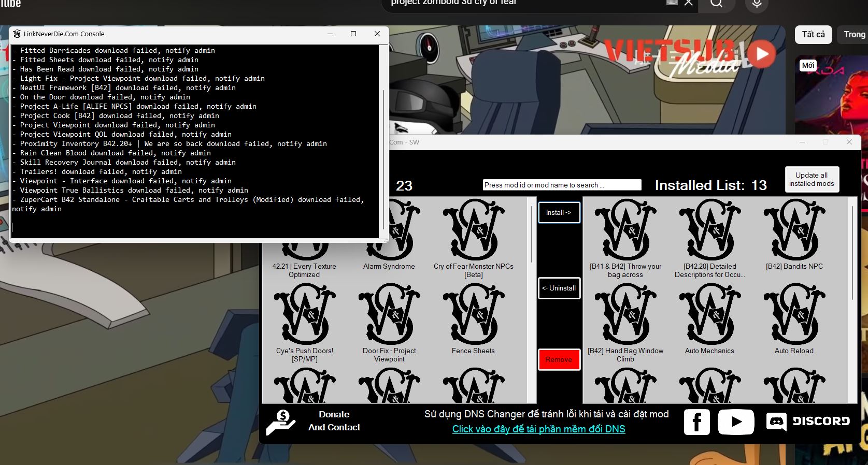Click Update all installed mods

click(x=812, y=179)
